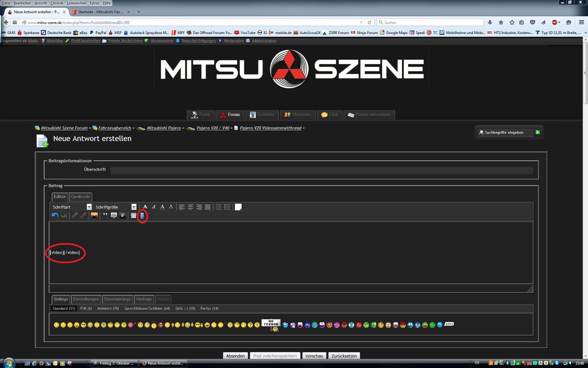Open the Einstellungen tab
Viewport: 588px width, 368px height.
(x=86, y=299)
